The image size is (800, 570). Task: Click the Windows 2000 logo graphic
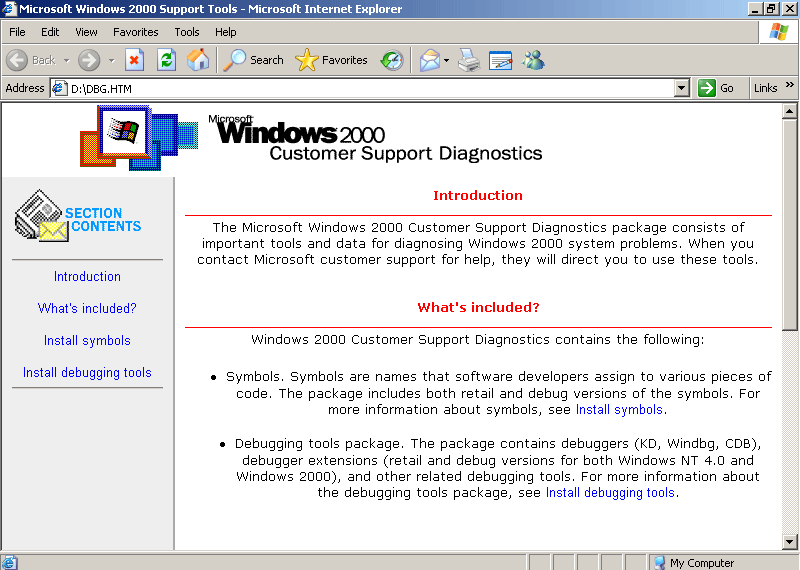(x=139, y=138)
